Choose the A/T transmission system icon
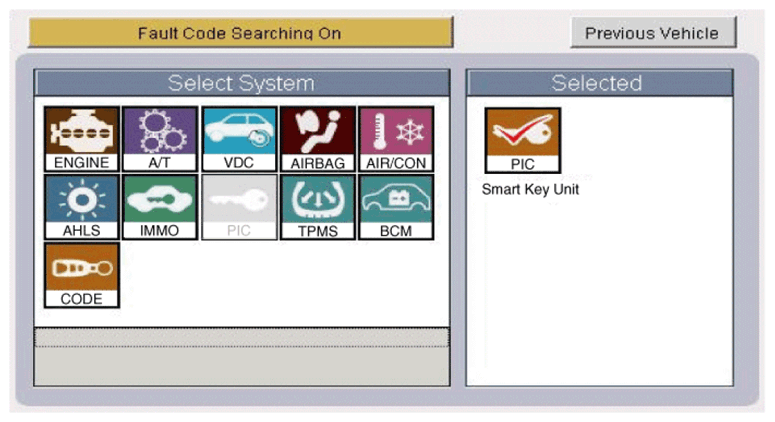 [x=160, y=138]
